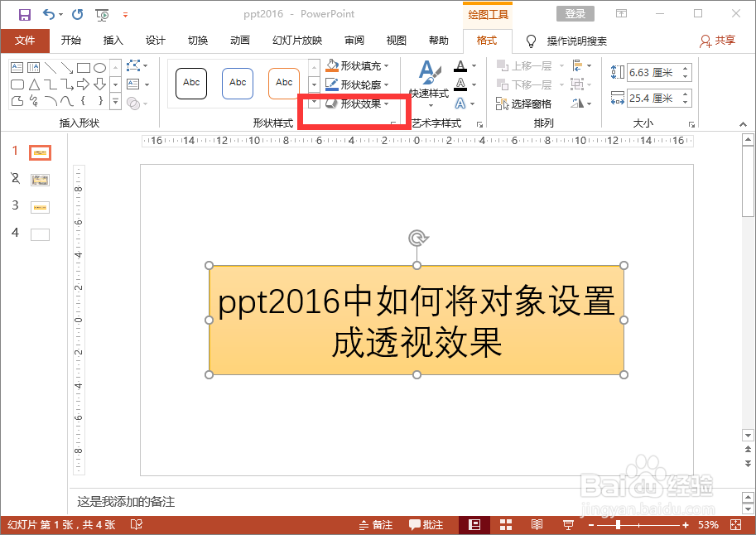Click the Undo arrow icon
756x535 pixels.
(x=49, y=14)
